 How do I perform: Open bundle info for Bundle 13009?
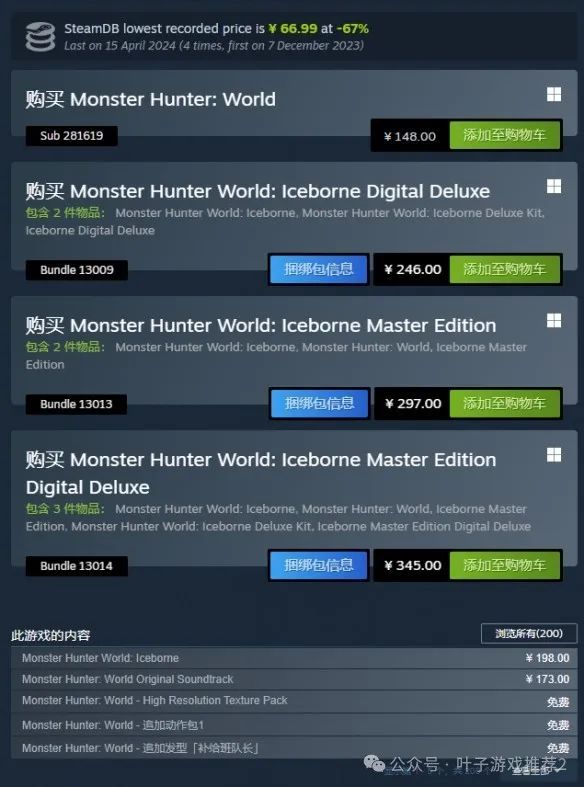[x=319, y=269]
